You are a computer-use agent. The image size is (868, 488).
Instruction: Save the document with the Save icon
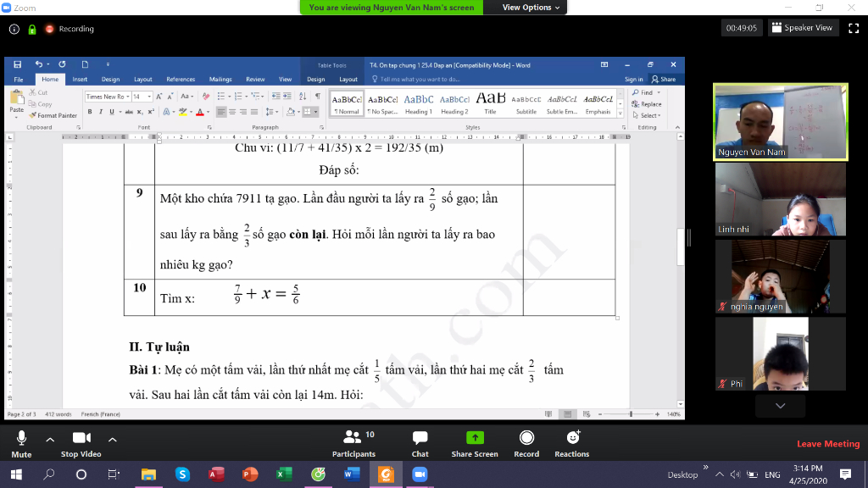[x=17, y=64]
